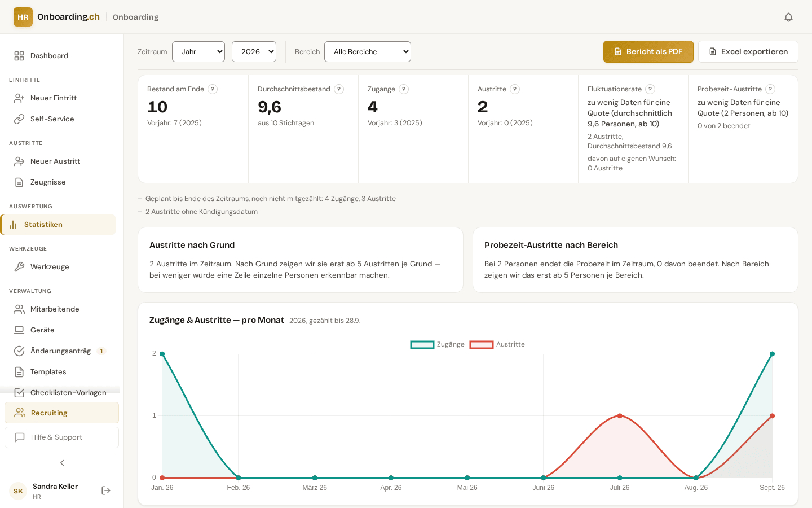Image resolution: width=812 pixels, height=508 pixels.
Task: Click the Austritte nach Grund heading
Action: coord(192,245)
